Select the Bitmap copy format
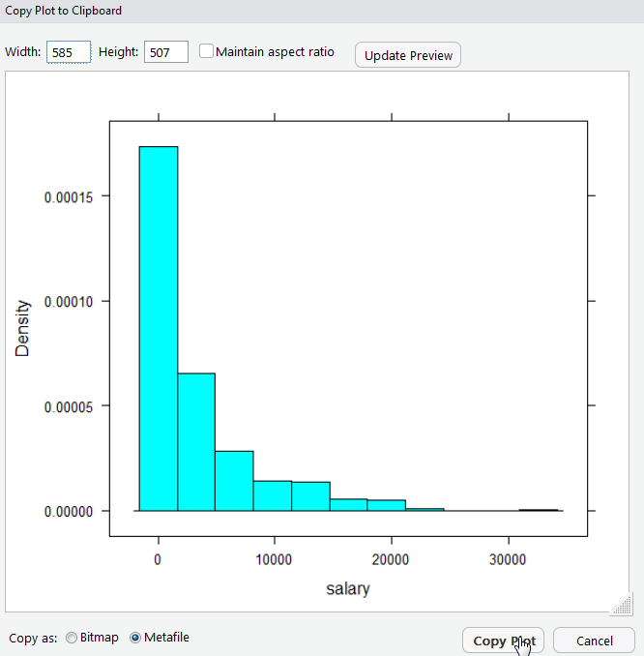 pyautogui.click(x=73, y=638)
